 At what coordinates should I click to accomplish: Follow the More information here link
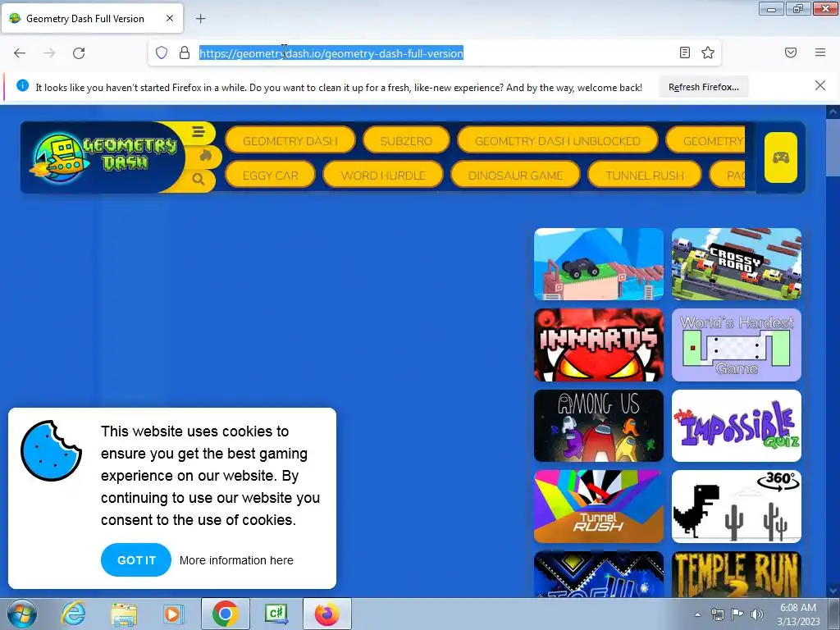click(236, 560)
